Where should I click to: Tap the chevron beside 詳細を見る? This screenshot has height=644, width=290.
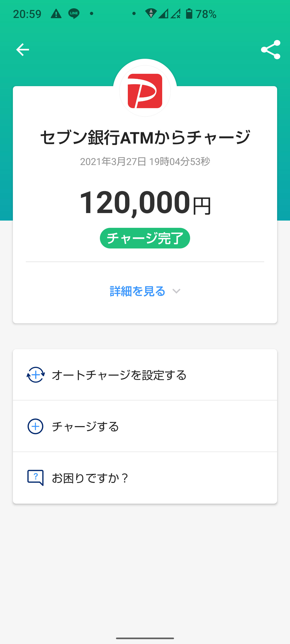(176, 291)
